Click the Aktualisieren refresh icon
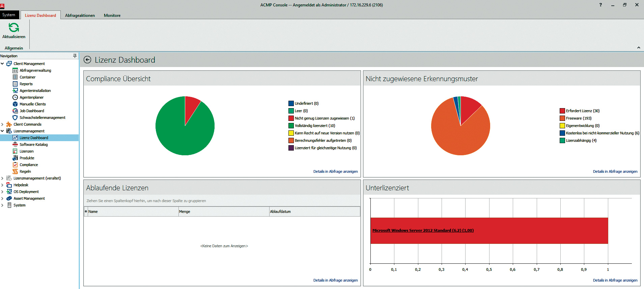Image resolution: width=644 pixels, height=289 pixels. point(14,28)
